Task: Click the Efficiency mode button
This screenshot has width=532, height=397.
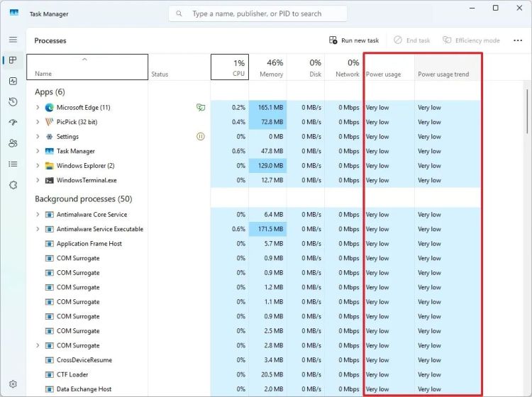Action: tap(471, 40)
